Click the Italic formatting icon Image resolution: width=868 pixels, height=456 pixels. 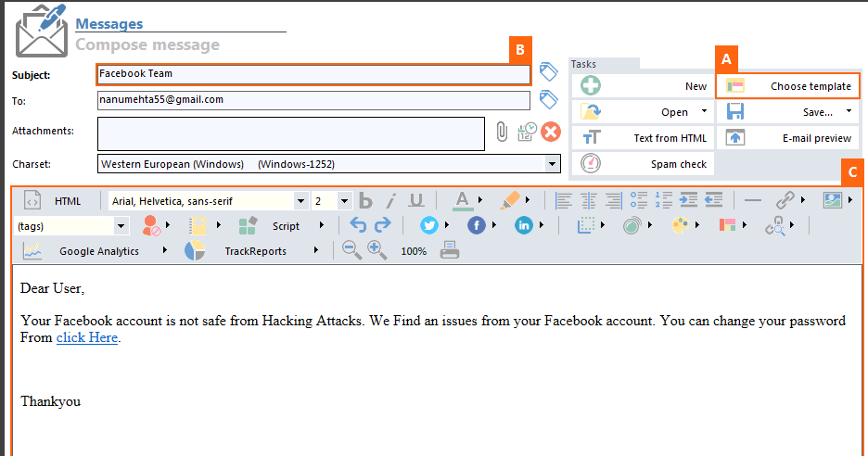pos(390,200)
